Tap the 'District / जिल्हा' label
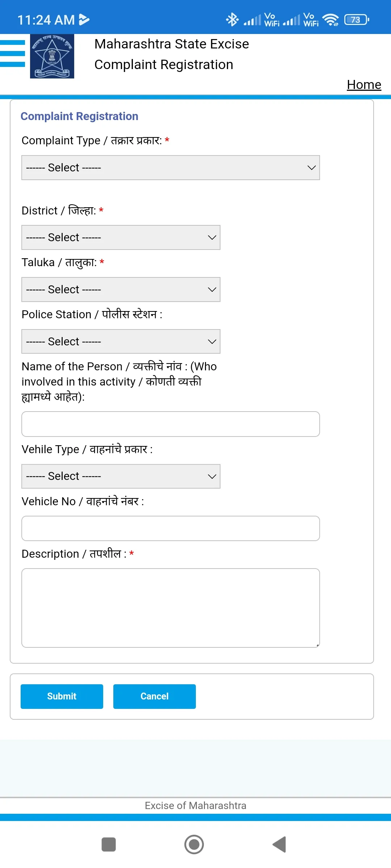391x868 pixels. (x=59, y=210)
